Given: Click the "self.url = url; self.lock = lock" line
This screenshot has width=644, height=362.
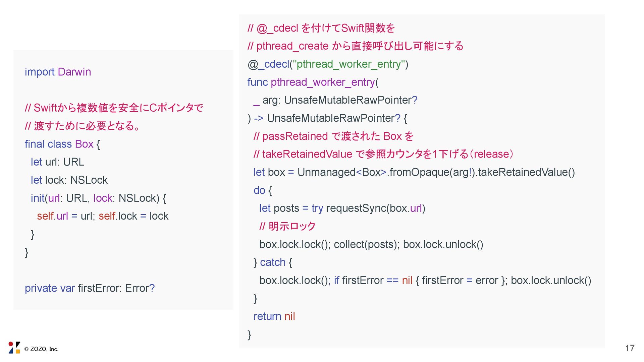Looking at the screenshot, I should [103, 216].
